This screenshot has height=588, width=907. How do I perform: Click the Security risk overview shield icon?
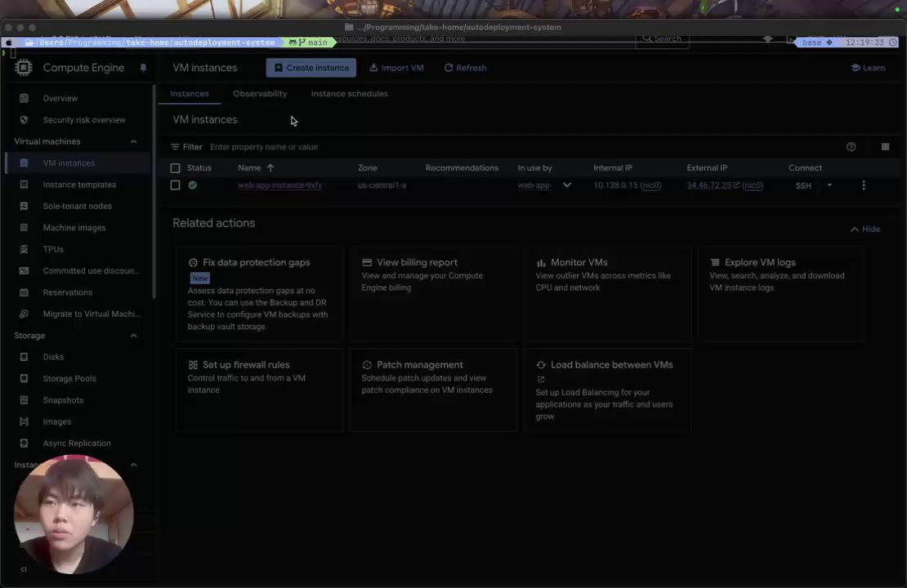pos(24,120)
